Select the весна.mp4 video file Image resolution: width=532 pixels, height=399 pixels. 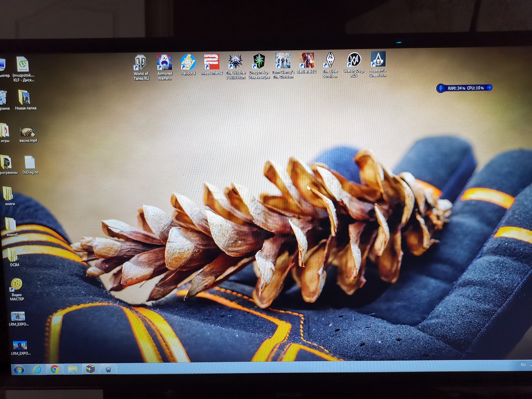28,132
